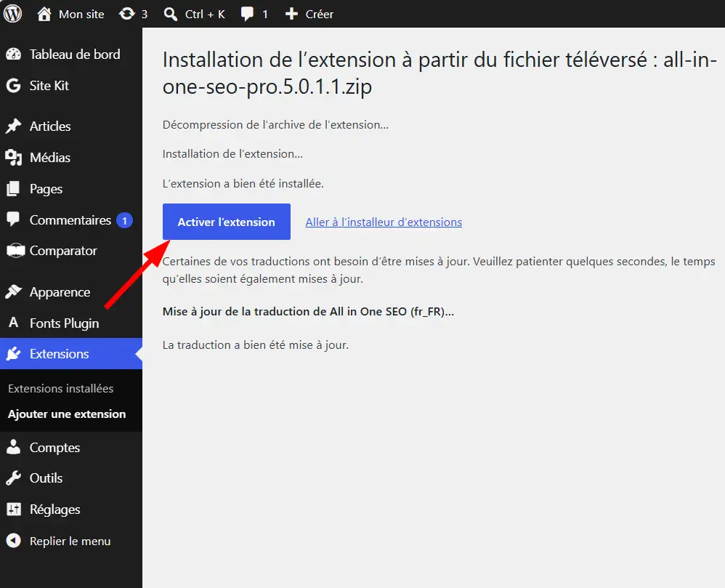
Task: Click the Commentaires bubble icon in sidebar
Action: click(x=13, y=220)
